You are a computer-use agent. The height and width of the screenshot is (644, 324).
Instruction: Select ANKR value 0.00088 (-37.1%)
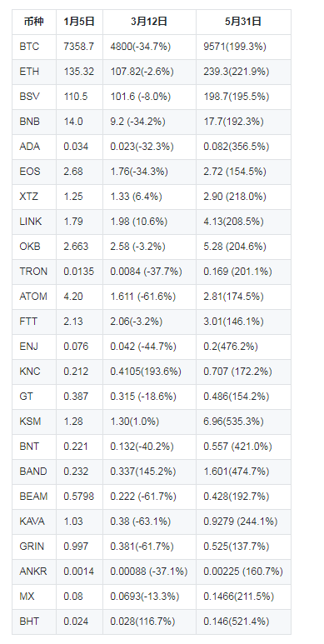click(x=149, y=572)
